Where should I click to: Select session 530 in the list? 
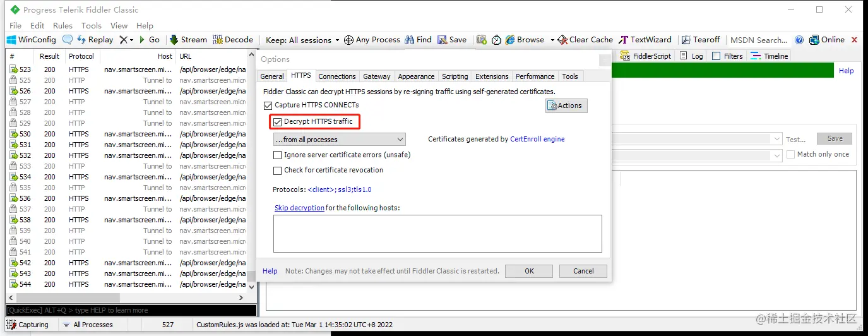pos(128,134)
